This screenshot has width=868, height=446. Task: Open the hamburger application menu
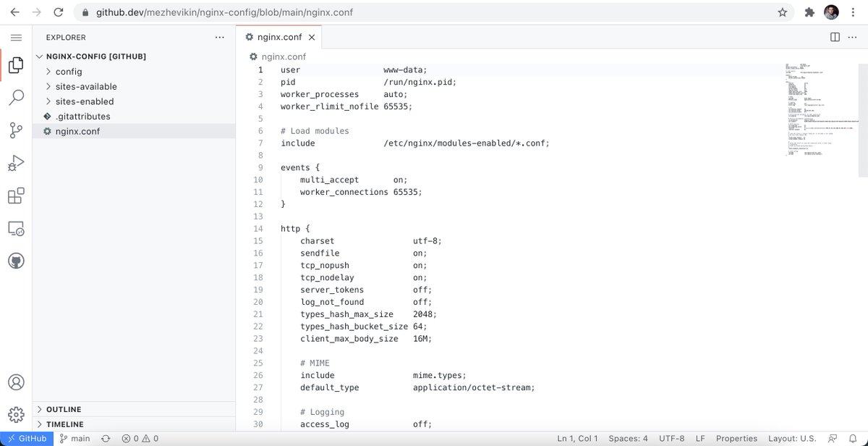click(x=16, y=37)
